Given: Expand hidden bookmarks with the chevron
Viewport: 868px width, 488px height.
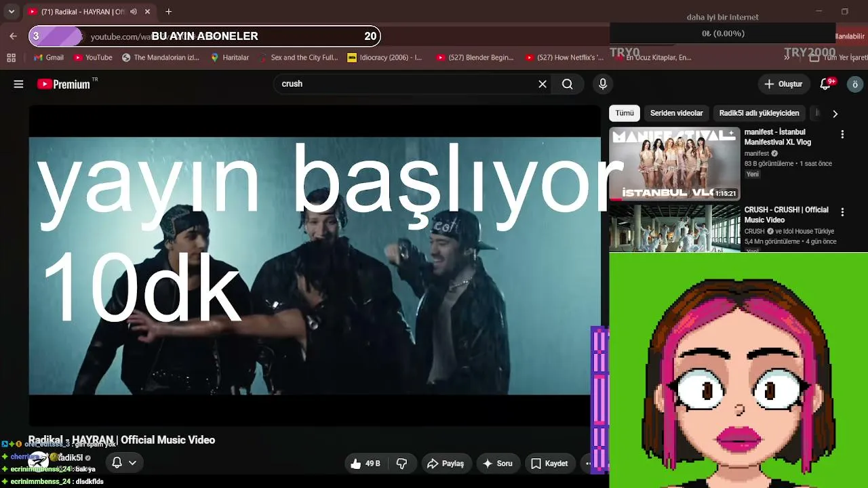Looking at the screenshot, I should click(x=787, y=58).
